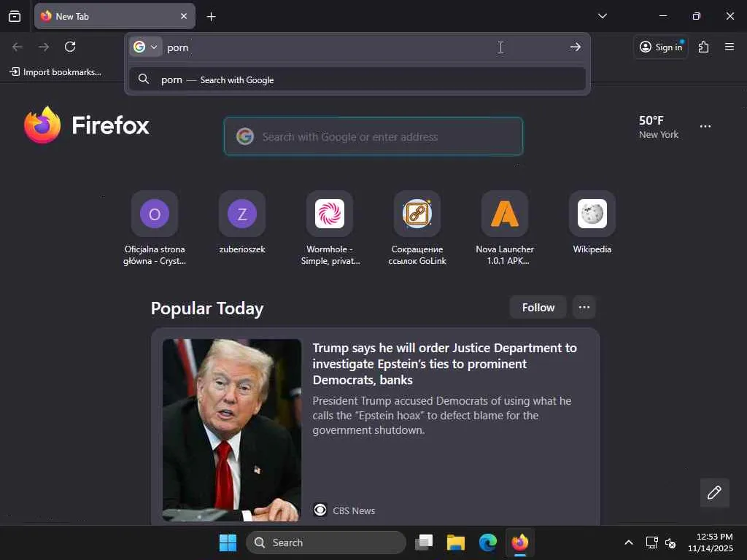Click the network display tray icon
The height and width of the screenshot is (560, 747).
click(x=651, y=542)
